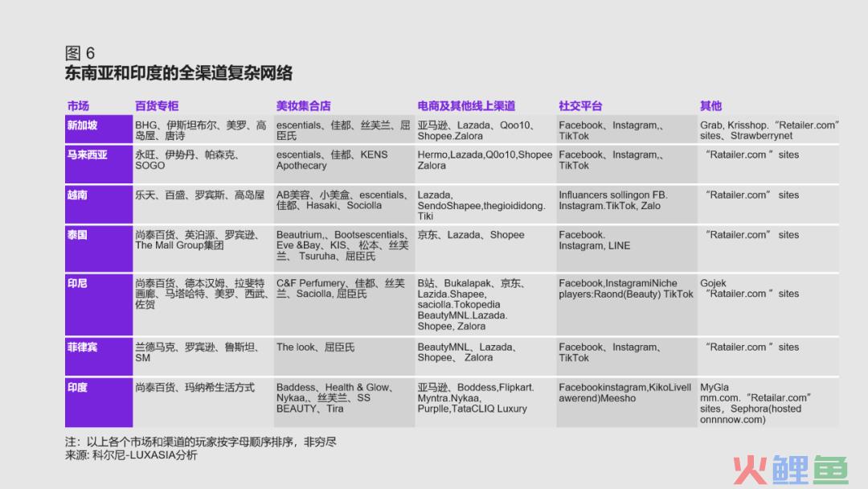
Task: Click Malaysia's "Facebook、Instagram,、TikTok" cell
Action: point(627,164)
